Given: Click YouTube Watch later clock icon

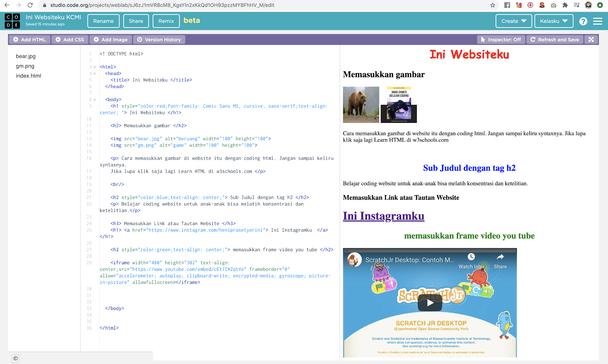Looking at the screenshot, I should [471, 257].
